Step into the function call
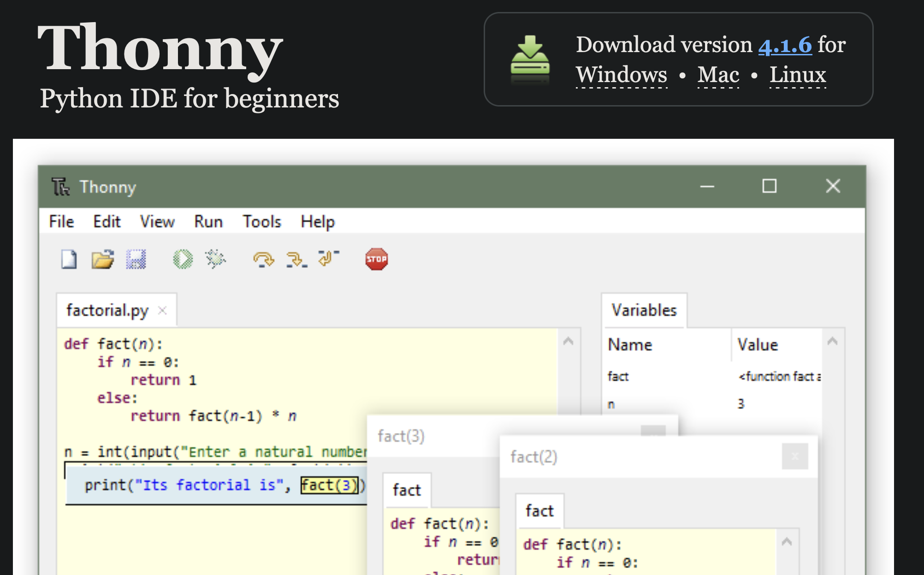This screenshot has width=924, height=575. [x=296, y=259]
